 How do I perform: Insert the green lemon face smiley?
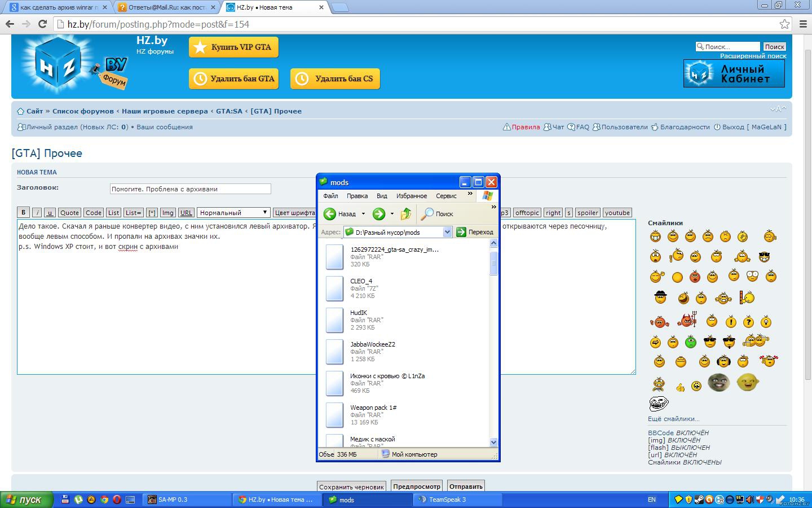pos(748,382)
